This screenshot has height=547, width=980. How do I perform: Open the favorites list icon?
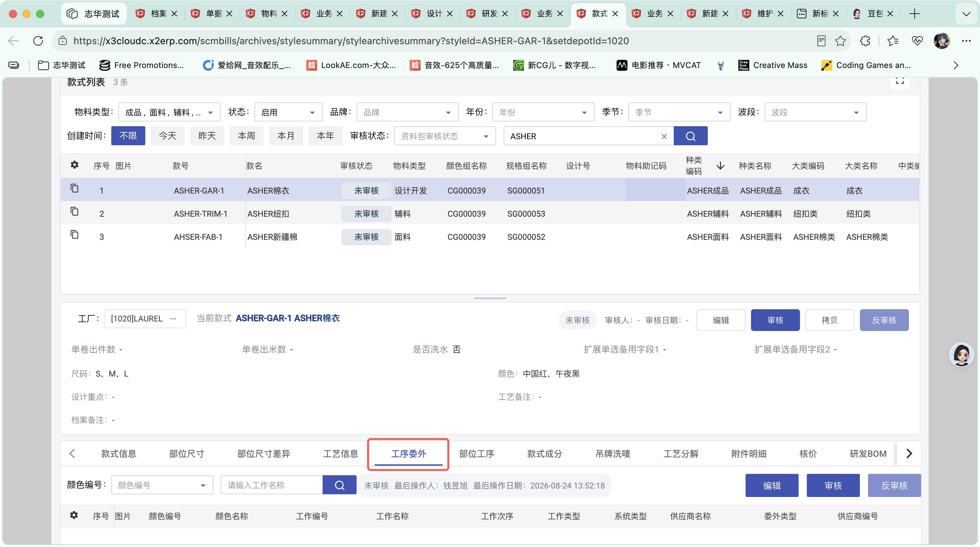pyautogui.click(x=893, y=41)
